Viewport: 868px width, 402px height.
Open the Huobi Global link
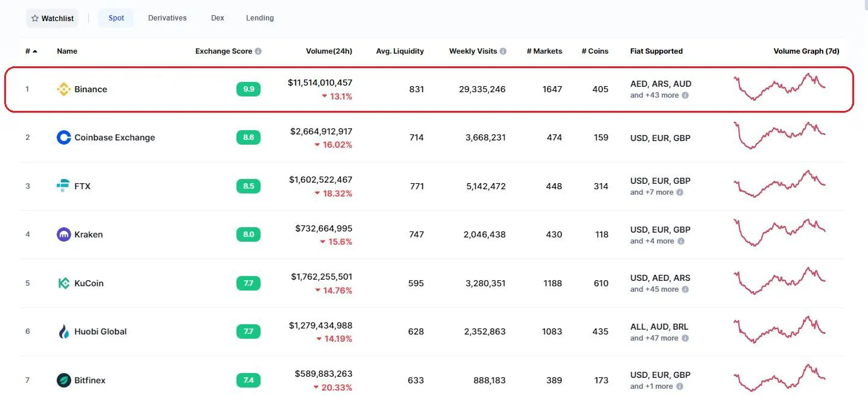(x=101, y=331)
